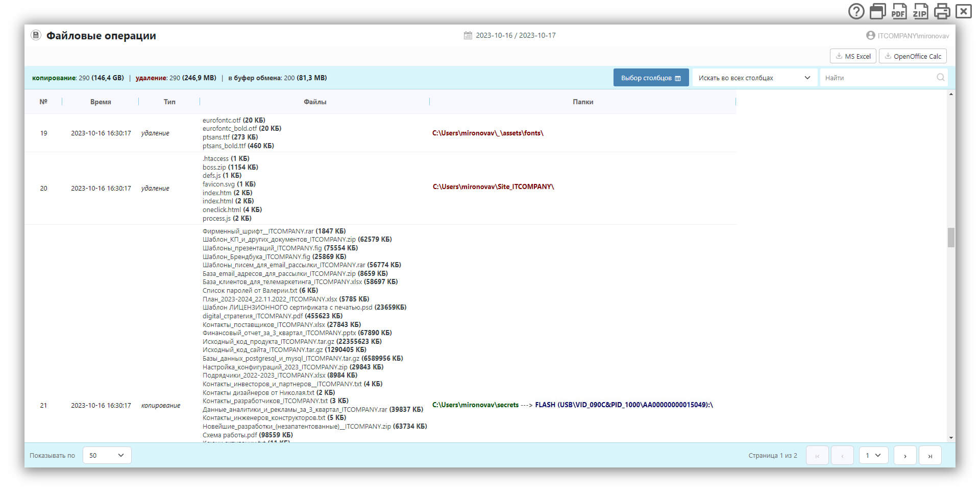
Task: Click scrollbar down arrow
Action: coord(951,438)
